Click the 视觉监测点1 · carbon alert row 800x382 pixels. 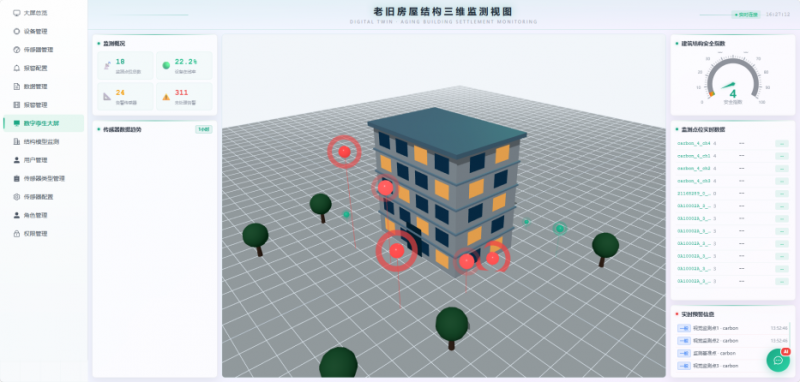[x=732, y=328]
